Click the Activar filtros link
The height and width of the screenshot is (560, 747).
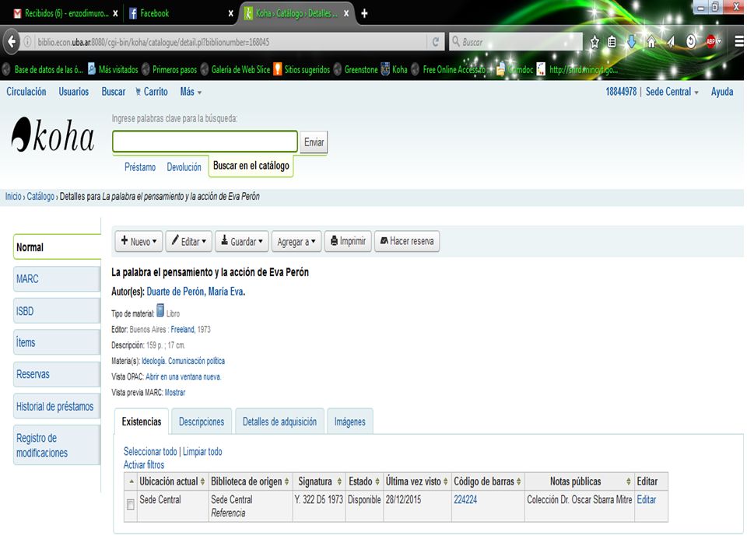pos(144,465)
